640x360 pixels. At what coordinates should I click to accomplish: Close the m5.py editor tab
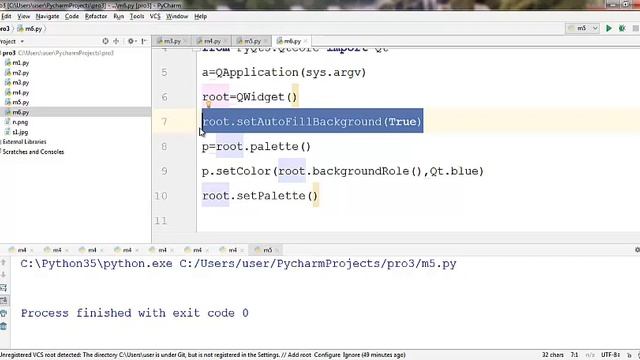coord(265,41)
